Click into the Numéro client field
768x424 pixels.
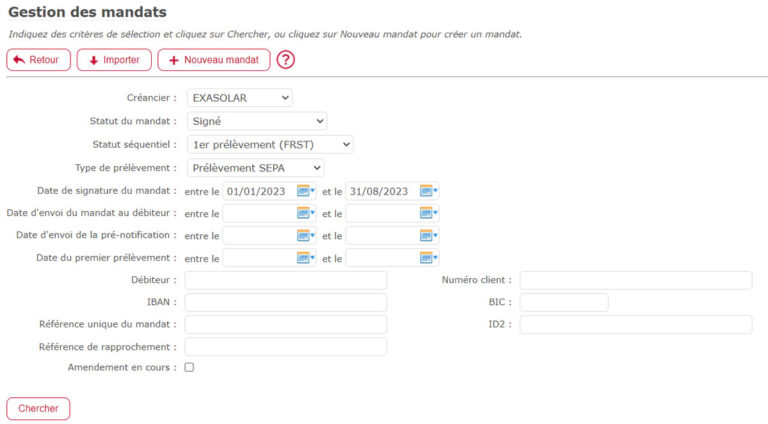point(635,280)
